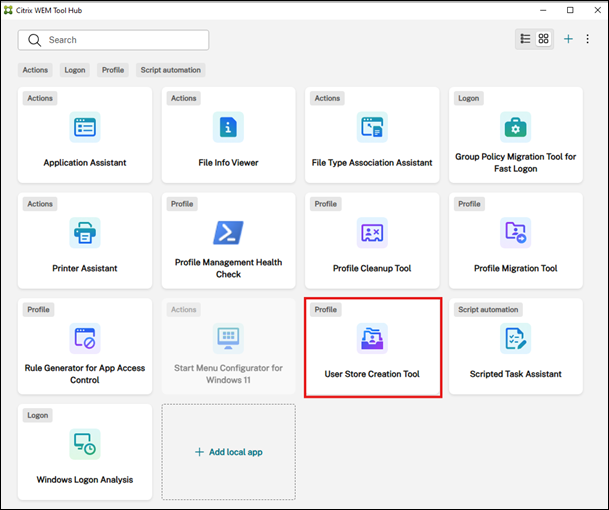
Task: Open Rule Generator for App Access Control
Action: [85, 339]
